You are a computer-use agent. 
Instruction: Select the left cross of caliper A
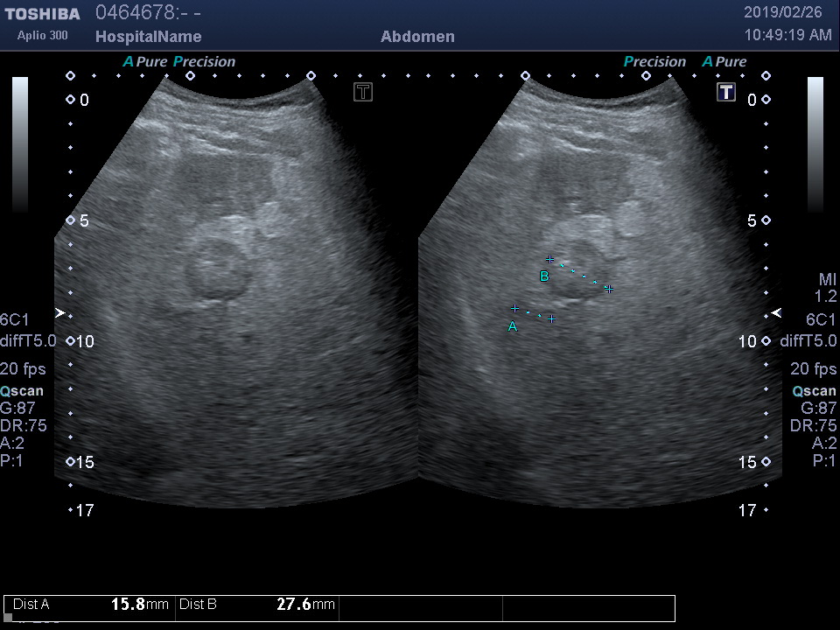tap(515, 308)
